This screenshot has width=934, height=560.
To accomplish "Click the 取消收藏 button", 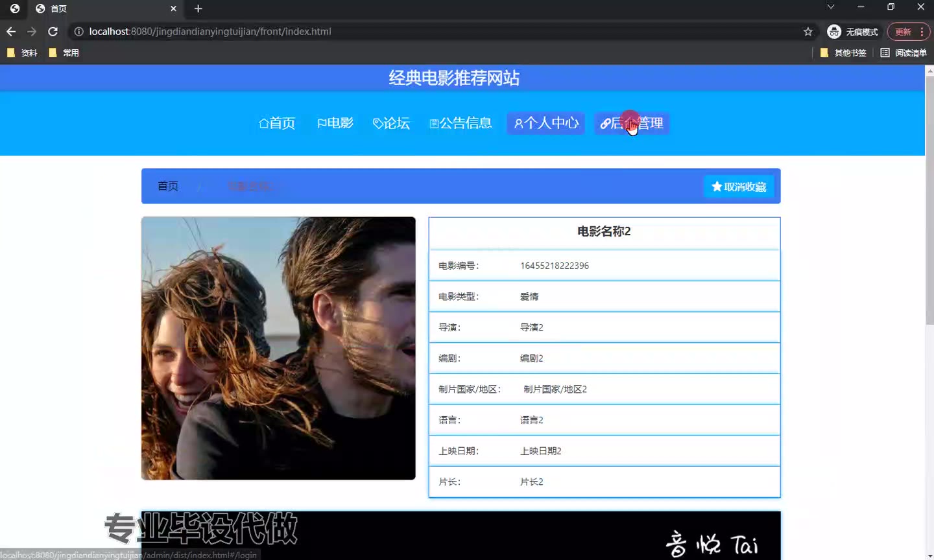I will click(x=739, y=187).
